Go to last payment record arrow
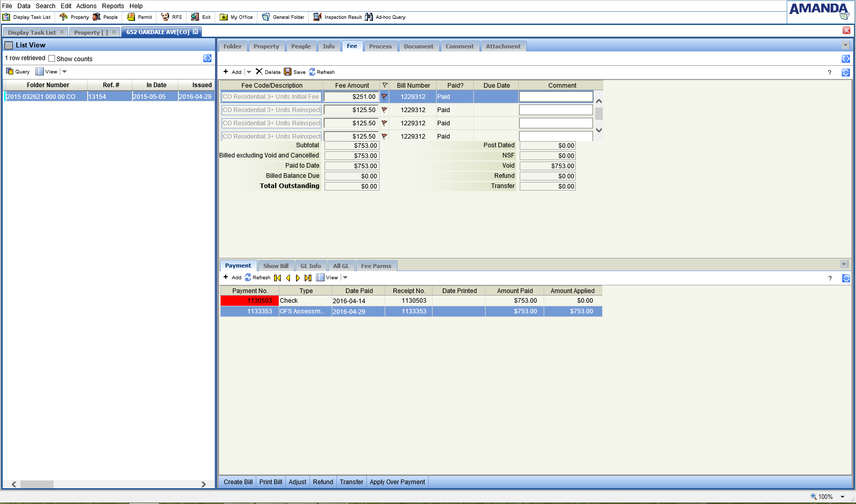856x504 pixels. [308, 278]
